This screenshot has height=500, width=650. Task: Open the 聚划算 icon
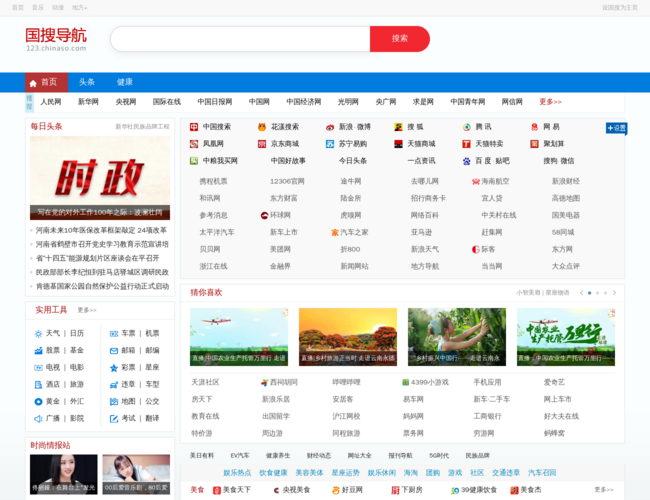tap(535, 144)
